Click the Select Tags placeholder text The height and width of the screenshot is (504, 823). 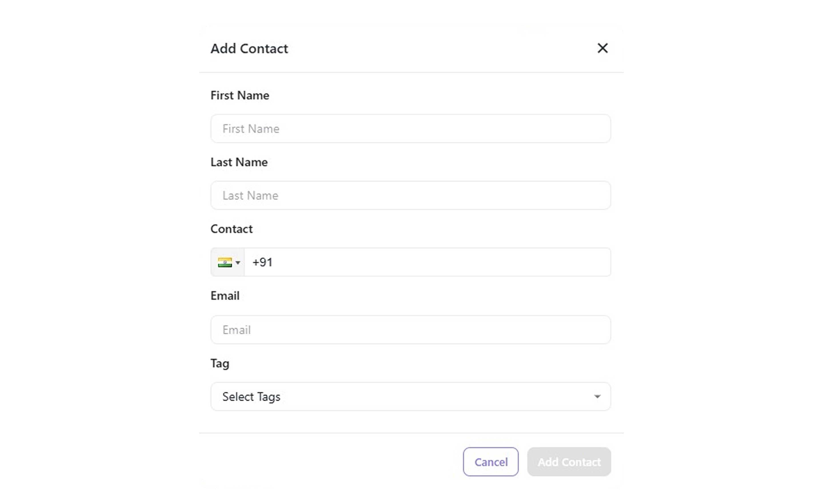pyautogui.click(x=251, y=397)
